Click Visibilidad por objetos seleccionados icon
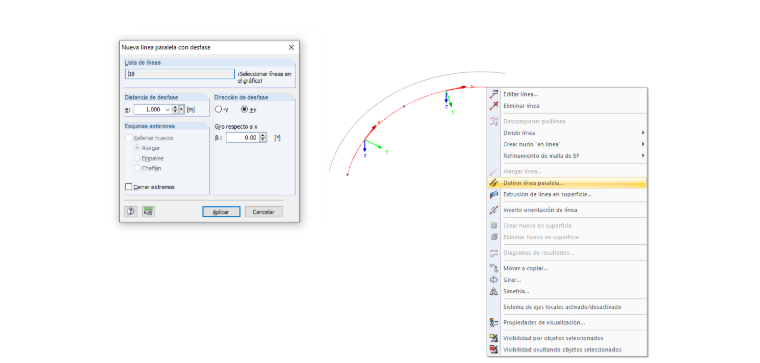This screenshot has height=363, width=760. click(494, 338)
